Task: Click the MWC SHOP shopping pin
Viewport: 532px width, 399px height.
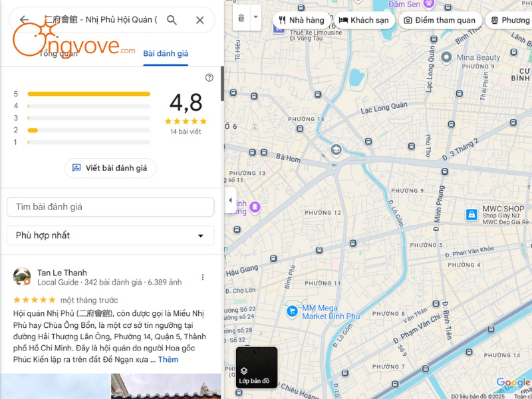Action: pyautogui.click(x=471, y=215)
